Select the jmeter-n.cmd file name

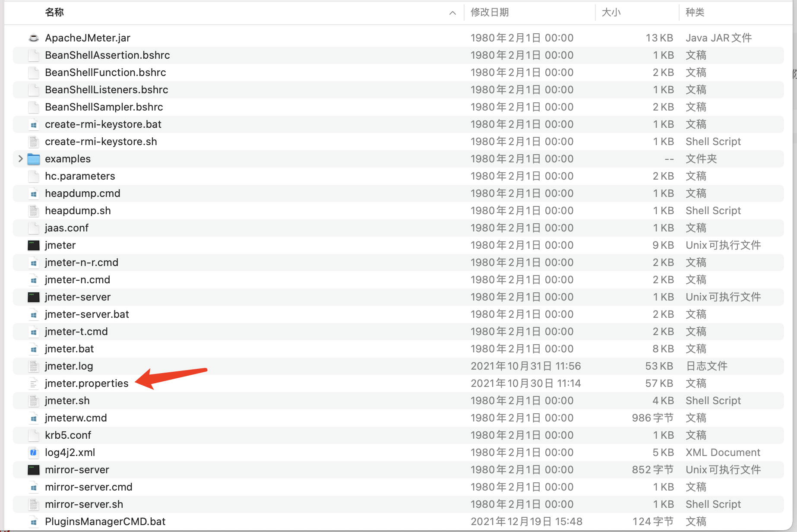(x=77, y=280)
